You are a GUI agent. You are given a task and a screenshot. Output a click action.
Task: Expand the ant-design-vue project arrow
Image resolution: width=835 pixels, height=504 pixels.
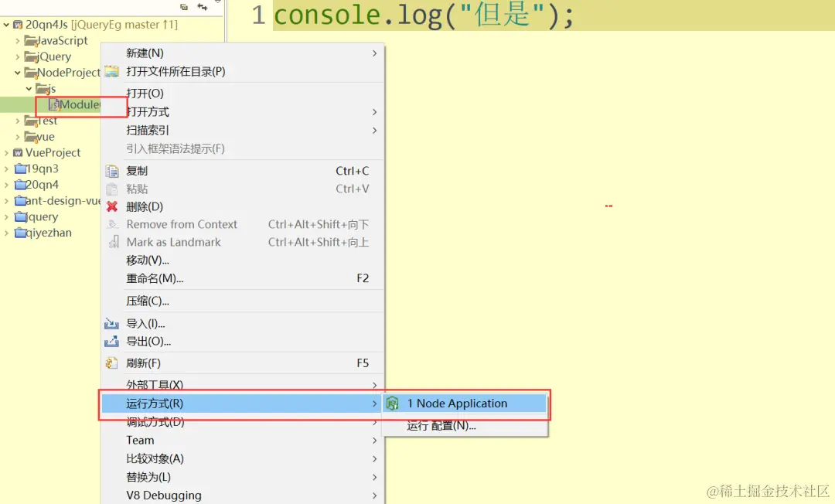click(x=6, y=201)
